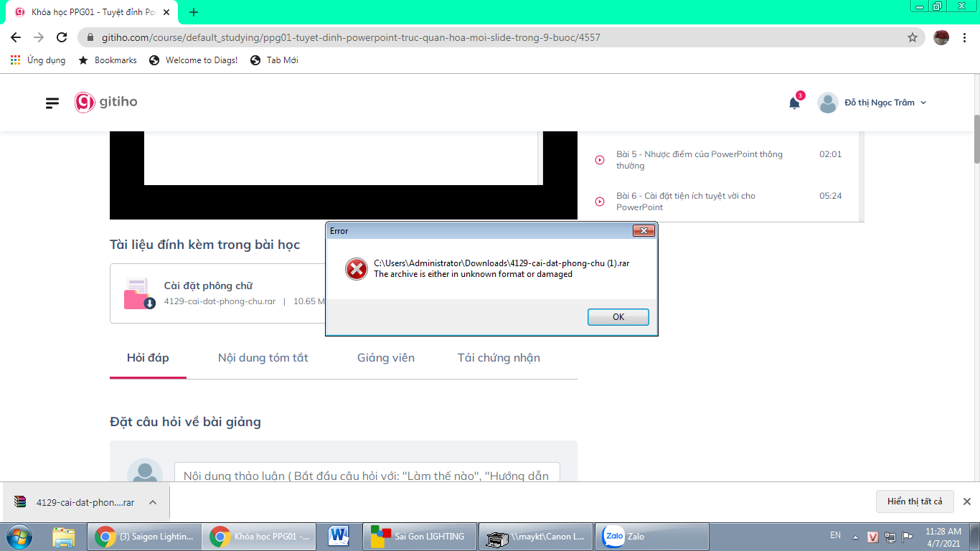Click the gitiho logo
980x551 pixels.
(x=106, y=102)
